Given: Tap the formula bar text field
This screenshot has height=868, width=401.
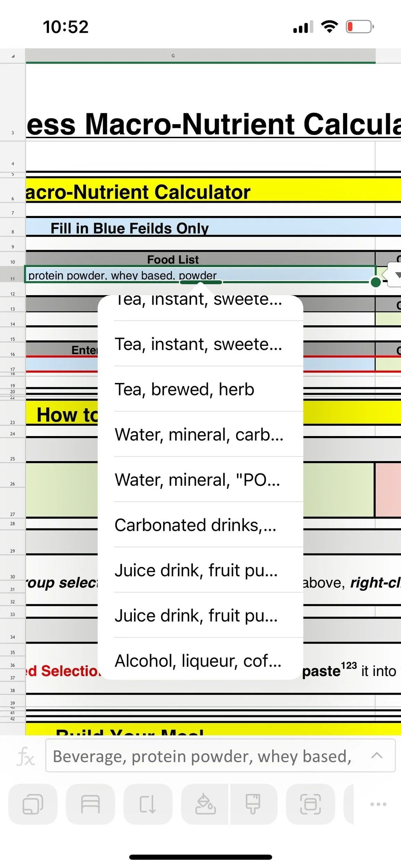Looking at the screenshot, I should pos(220,756).
